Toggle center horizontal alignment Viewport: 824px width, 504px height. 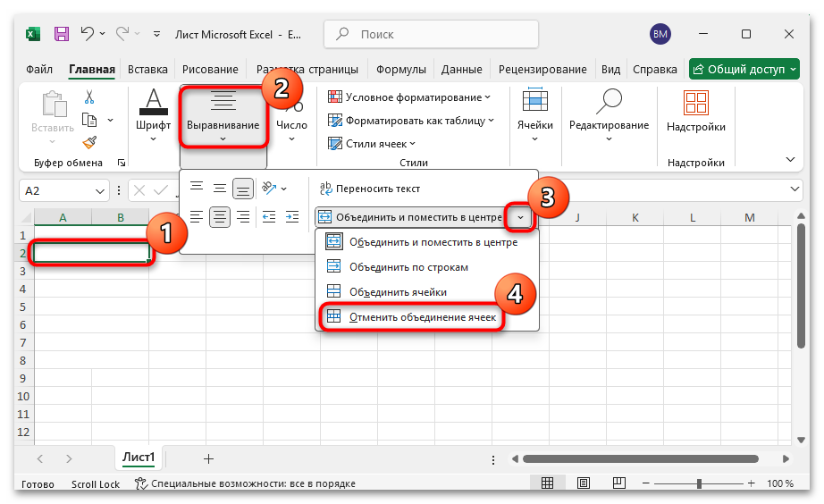(220, 216)
